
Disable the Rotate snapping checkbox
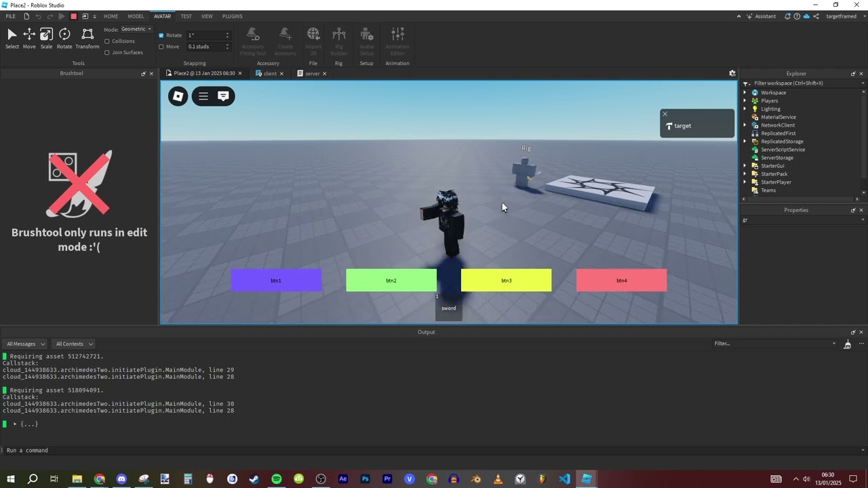161,35
